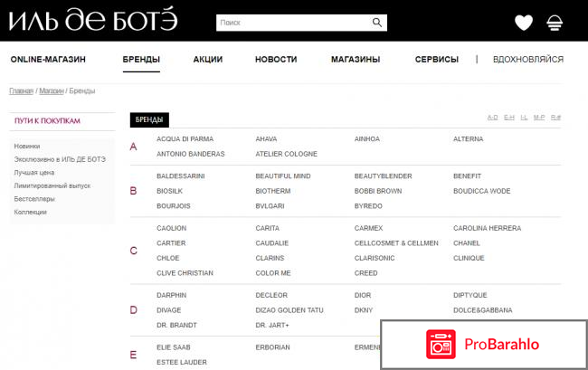Jump to brands A-D letter filter

coord(493,118)
